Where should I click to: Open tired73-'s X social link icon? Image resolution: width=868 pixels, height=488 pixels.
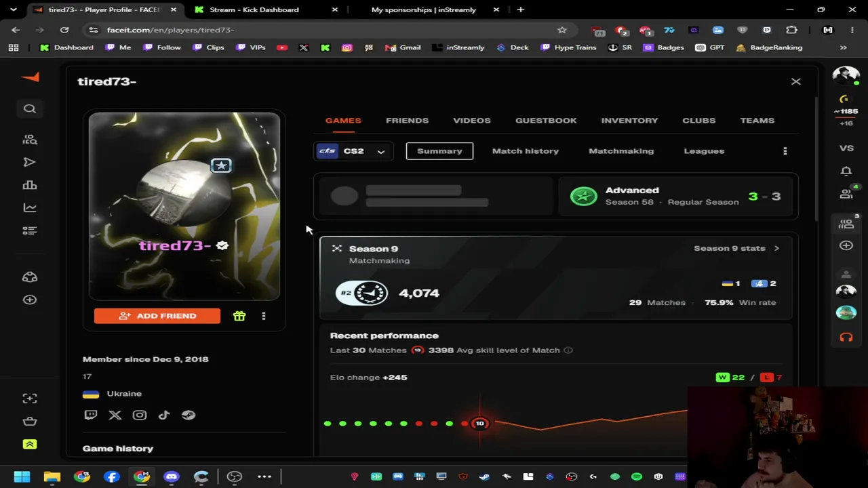tap(115, 415)
